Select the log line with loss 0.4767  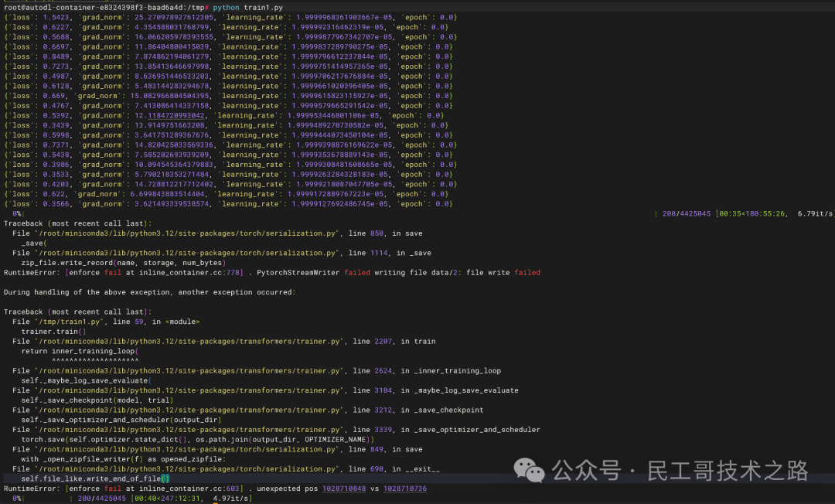228,105
